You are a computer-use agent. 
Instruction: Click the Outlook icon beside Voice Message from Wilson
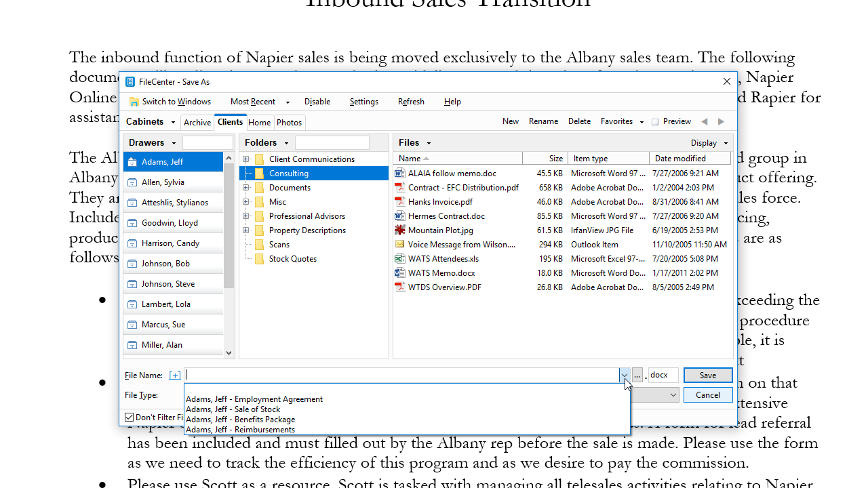pyautogui.click(x=399, y=245)
